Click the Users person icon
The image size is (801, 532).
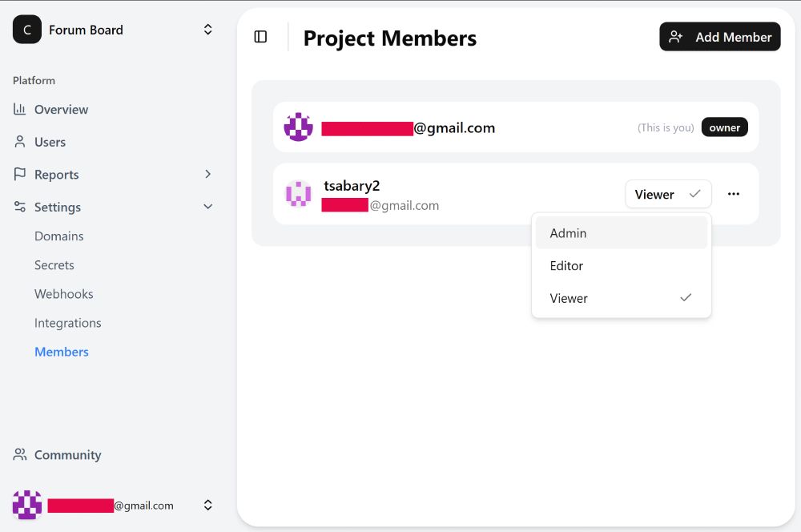click(20, 142)
